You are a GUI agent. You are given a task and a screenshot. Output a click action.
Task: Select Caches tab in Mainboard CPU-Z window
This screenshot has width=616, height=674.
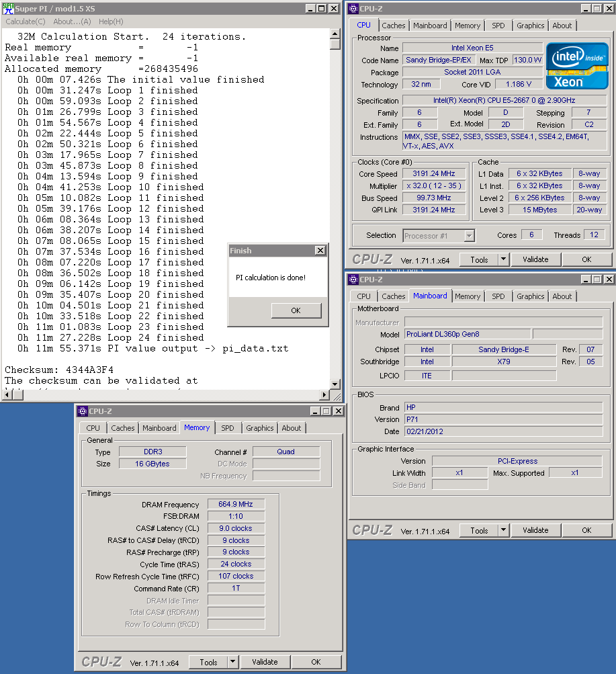(x=393, y=296)
